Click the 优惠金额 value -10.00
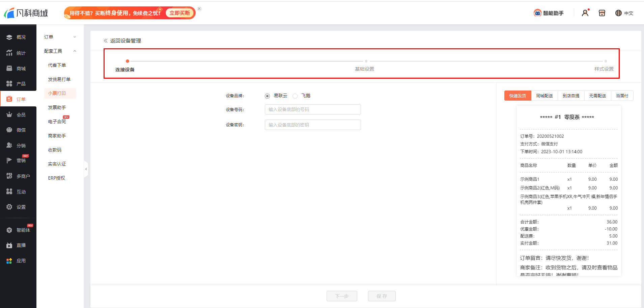Image resolution: width=644 pixels, height=308 pixels. [x=611, y=229]
